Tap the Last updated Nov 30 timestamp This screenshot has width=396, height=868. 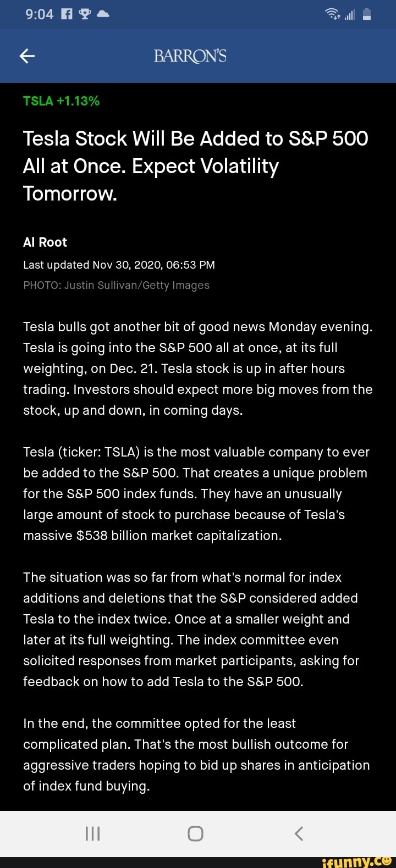(x=119, y=265)
